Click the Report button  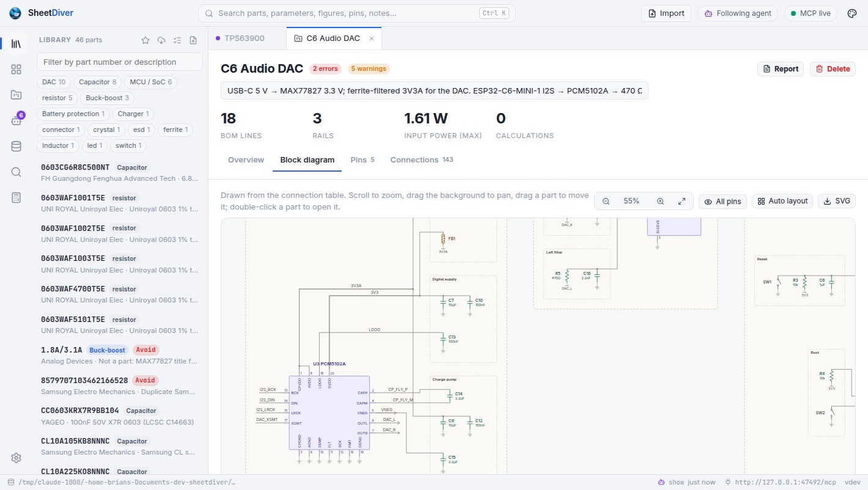pyautogui.click(x=781, y=69)
